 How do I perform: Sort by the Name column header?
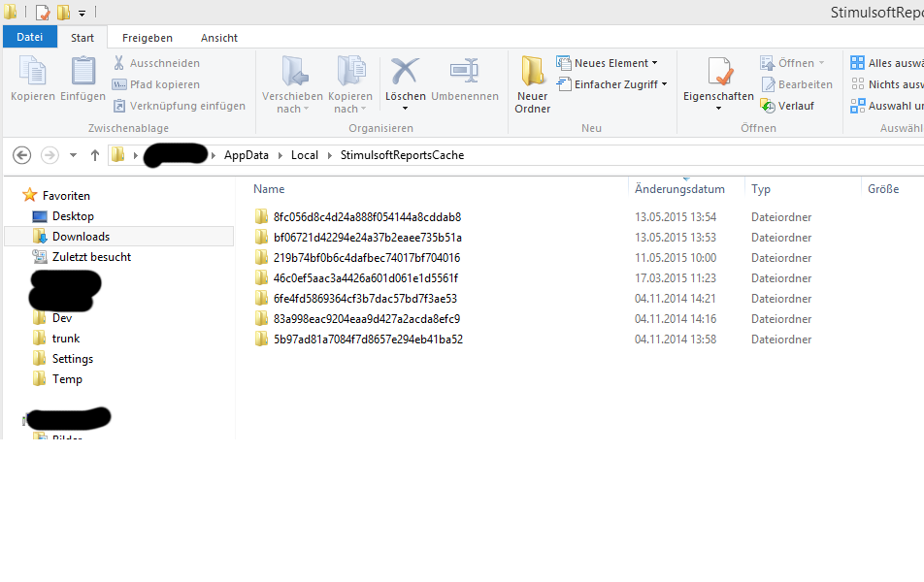tap(269, 189)
